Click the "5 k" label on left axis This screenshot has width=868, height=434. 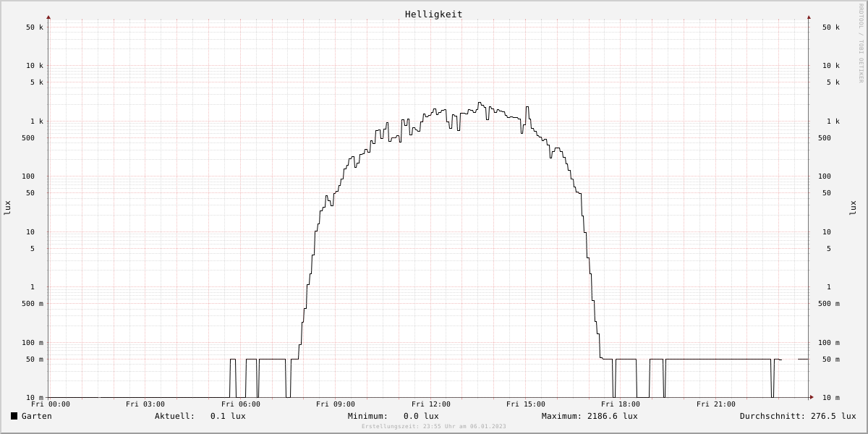(37, 82)
